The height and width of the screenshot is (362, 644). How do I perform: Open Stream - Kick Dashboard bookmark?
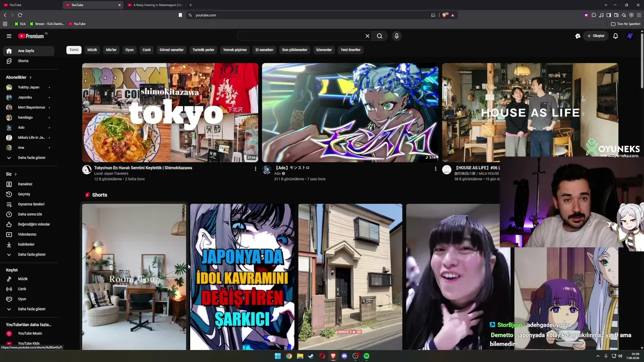[x=47, y=24]
